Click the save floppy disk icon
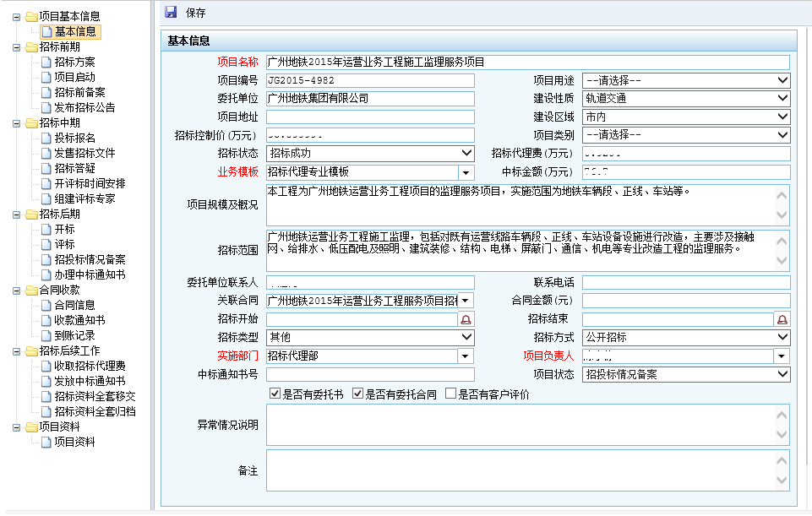812x516 pixels. click(x=171, y=13)
